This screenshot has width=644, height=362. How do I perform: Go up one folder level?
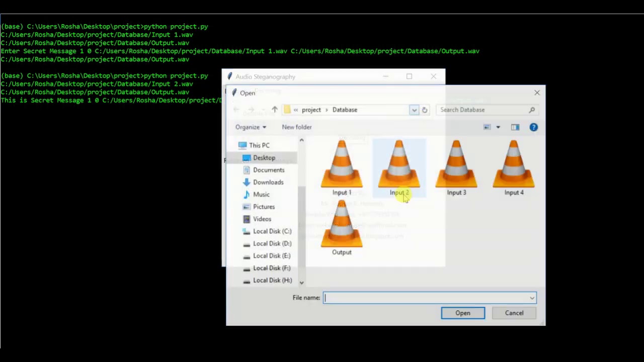tap(275, 110)
